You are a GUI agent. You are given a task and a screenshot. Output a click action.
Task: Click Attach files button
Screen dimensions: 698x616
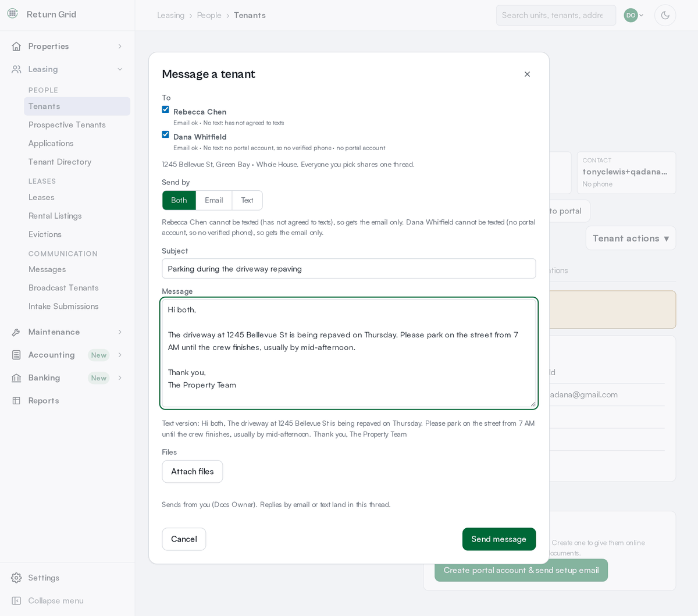(x=193, y=472)
